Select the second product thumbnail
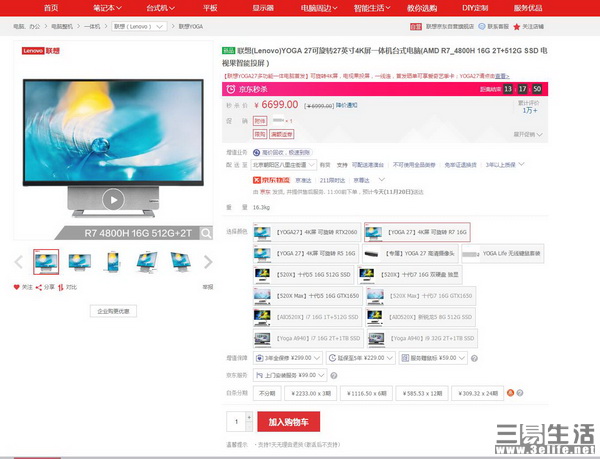Viewport: 600px width, 459px height. (80, 262)
